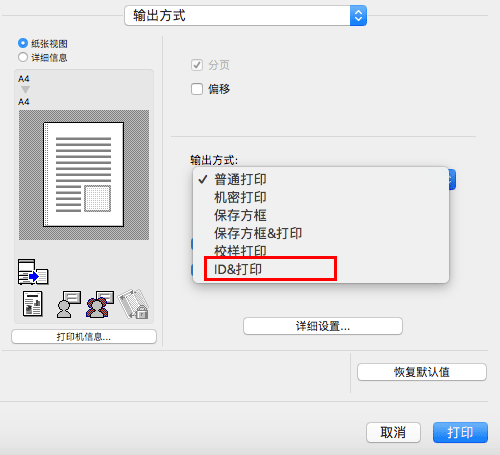
Task: Enable the 偏移 checkbox
Action: 197,89
